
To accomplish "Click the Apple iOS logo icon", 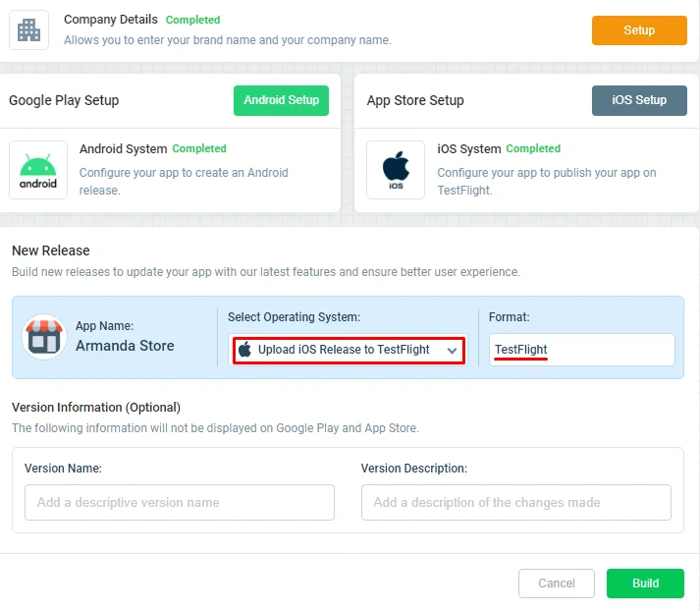I will 396,170.
